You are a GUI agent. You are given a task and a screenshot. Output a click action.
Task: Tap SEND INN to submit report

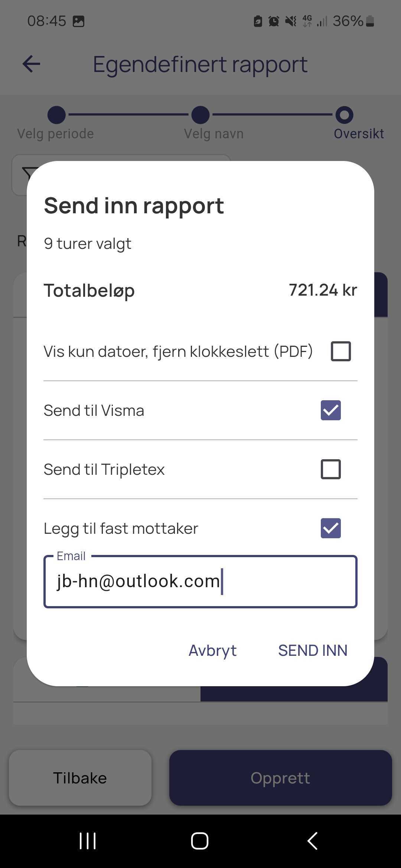(313, 650)
